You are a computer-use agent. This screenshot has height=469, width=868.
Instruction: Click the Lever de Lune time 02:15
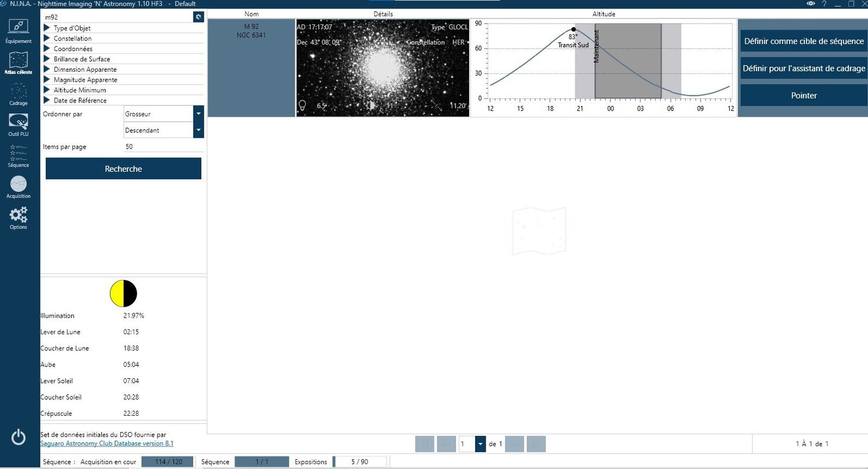pos(131,332)
